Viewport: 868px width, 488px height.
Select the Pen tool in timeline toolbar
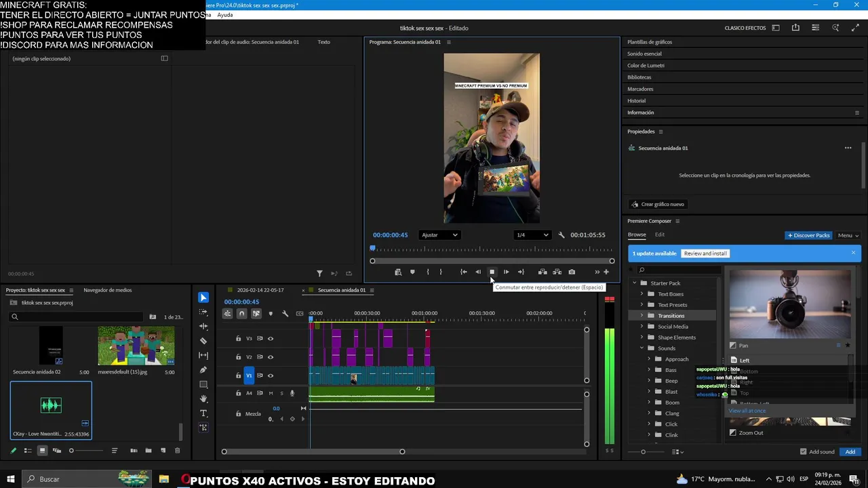point(203,370)
